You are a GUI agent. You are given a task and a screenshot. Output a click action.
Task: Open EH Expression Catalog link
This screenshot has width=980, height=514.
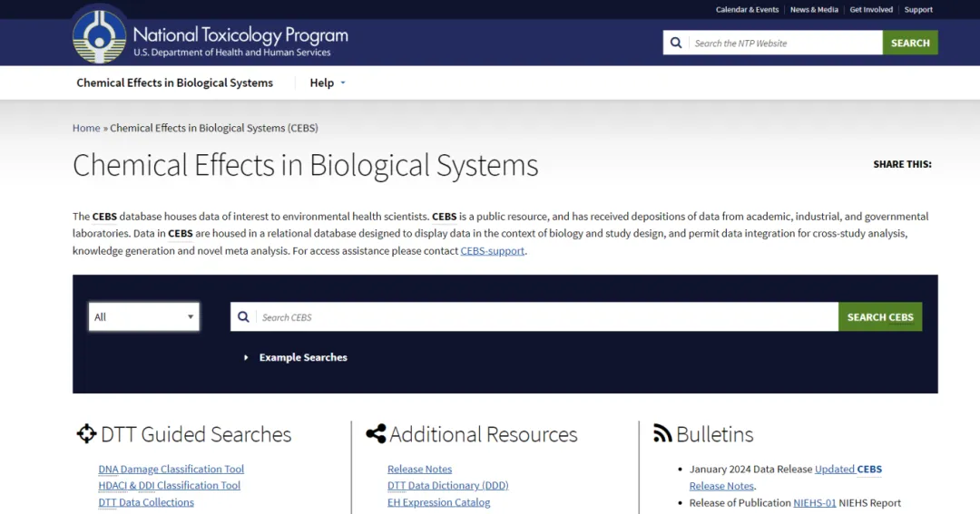(439, 502)
